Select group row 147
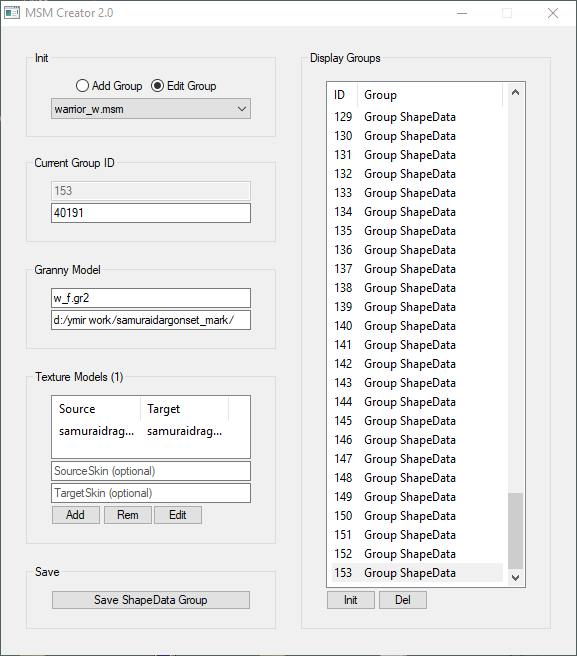The width and height of the screenshot is (577, 656). point(417,459)
